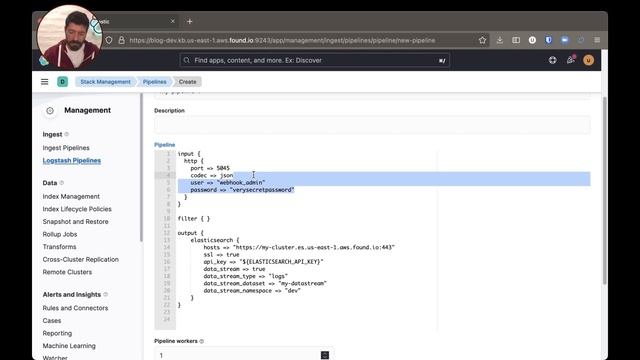Open the Kibana help menu icon
Viewport: 640px width, 360px height.
pyautogui.click(x=552, y=60)
